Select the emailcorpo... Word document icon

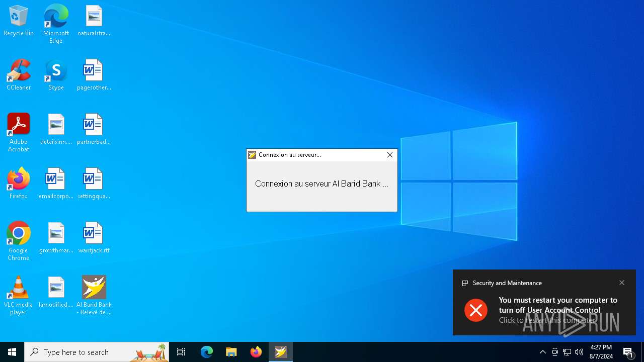point(56,184)
